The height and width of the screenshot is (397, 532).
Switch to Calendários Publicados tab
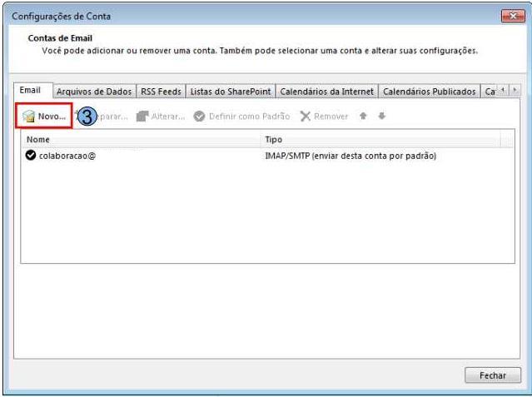429,92
